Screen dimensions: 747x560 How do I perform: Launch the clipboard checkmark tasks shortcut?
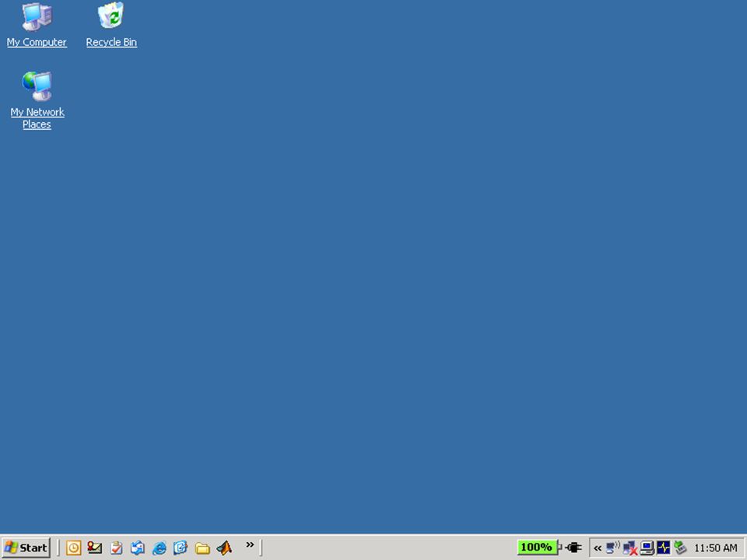[x=116, y=548]
